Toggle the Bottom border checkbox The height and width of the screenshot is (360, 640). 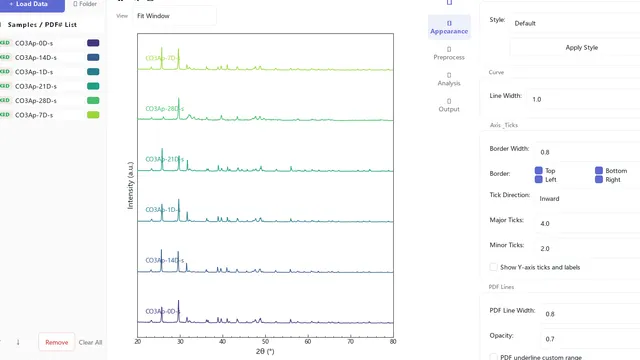click(x=599, y=170)
